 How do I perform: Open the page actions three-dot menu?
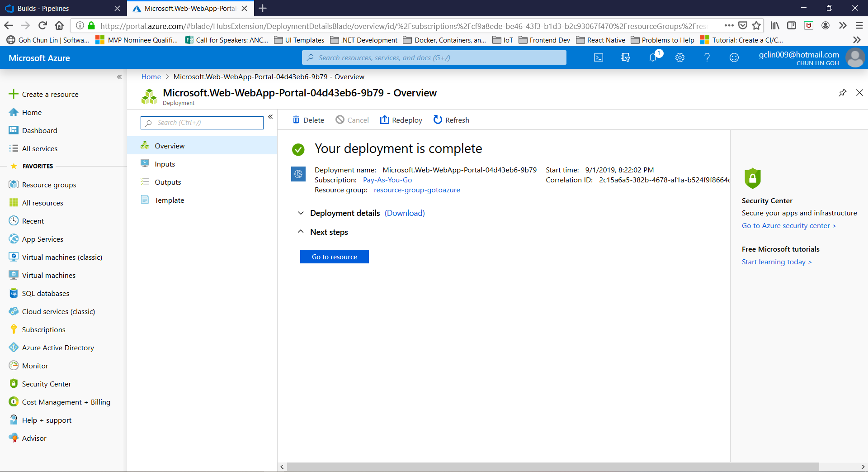(x=729, y=25)
